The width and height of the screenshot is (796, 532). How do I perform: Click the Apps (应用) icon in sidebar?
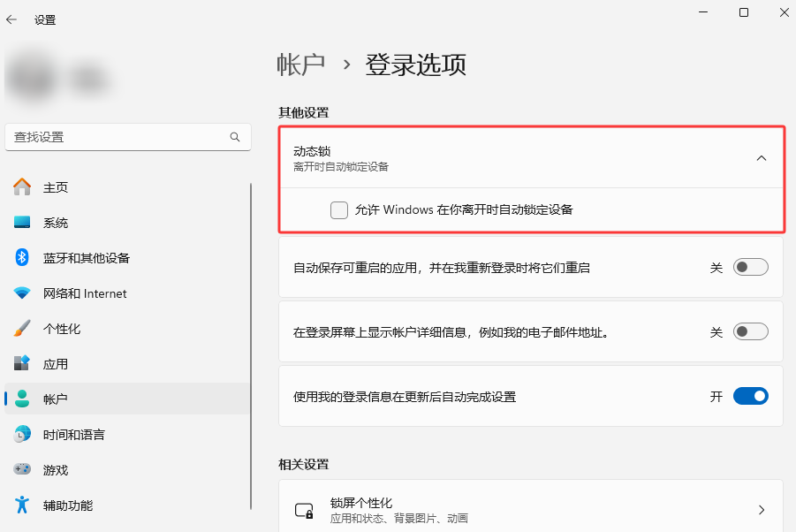[x=22, y=364]
